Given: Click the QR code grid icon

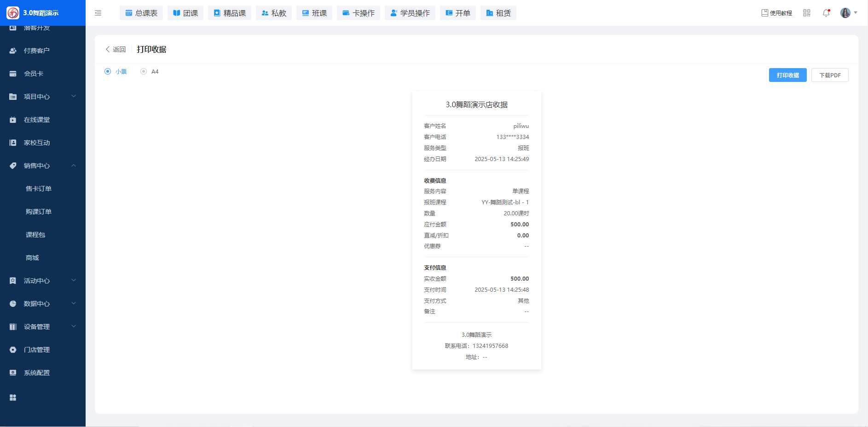Looking at the screenshot, I should [x=807, y=13].
